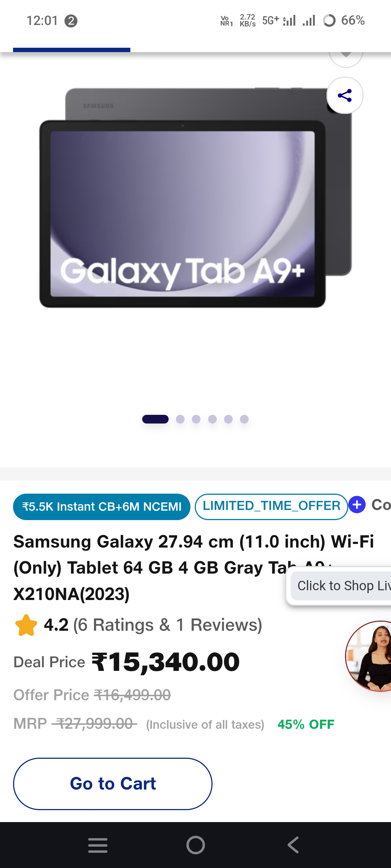Tap the Go to Cart button
This screenshot has height=868, width=391.
click(x=113, y=784)
